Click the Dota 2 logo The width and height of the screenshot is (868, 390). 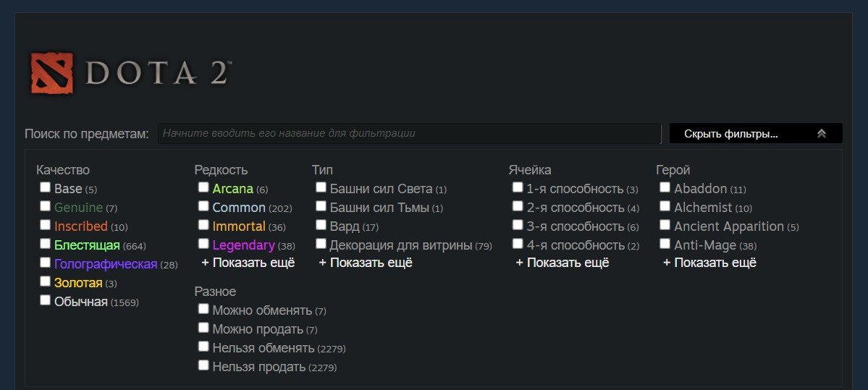130,72
